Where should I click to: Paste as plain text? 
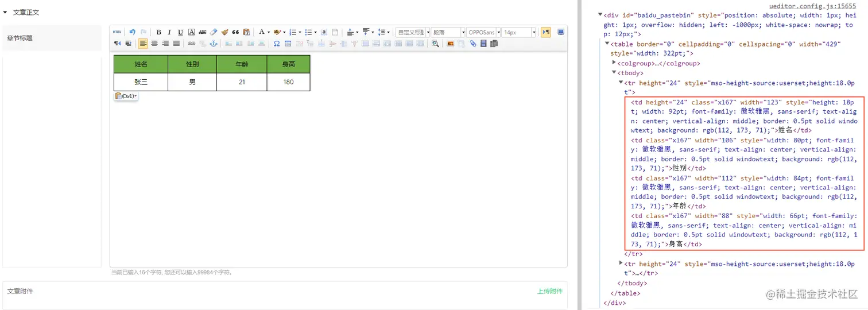coord(246,32)
